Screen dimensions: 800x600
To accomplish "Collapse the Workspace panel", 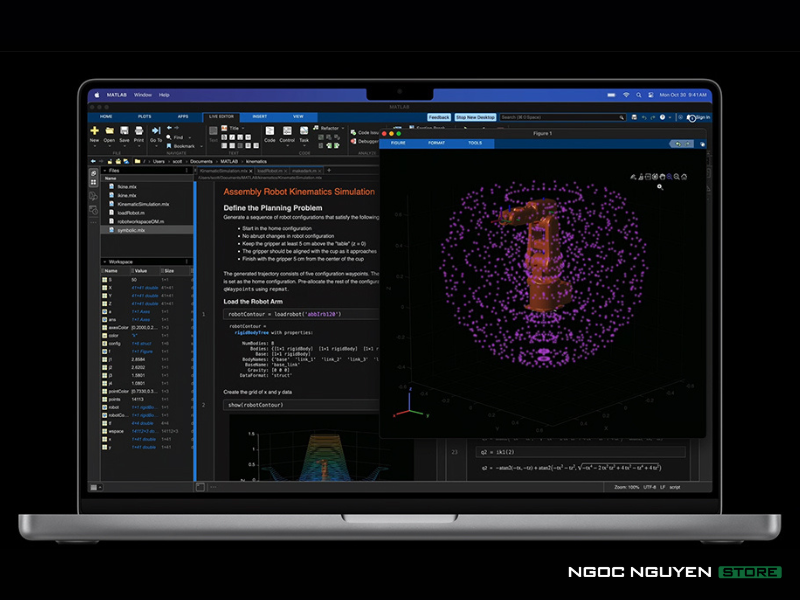I will tap(104, 262).
